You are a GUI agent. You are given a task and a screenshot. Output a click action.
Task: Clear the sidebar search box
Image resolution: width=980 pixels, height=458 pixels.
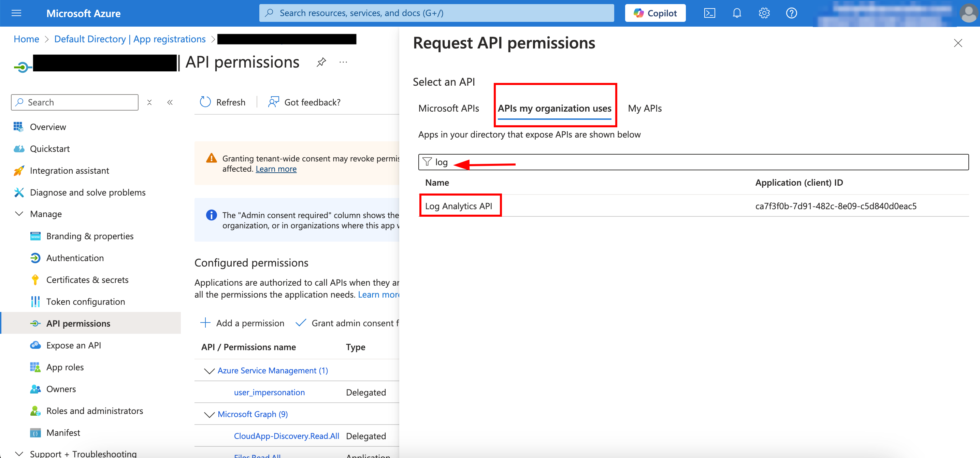click(149, 102)
